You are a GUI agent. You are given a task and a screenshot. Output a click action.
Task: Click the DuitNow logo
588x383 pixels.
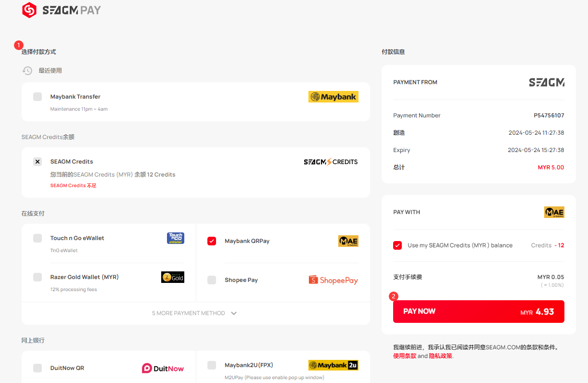(163, 368)
